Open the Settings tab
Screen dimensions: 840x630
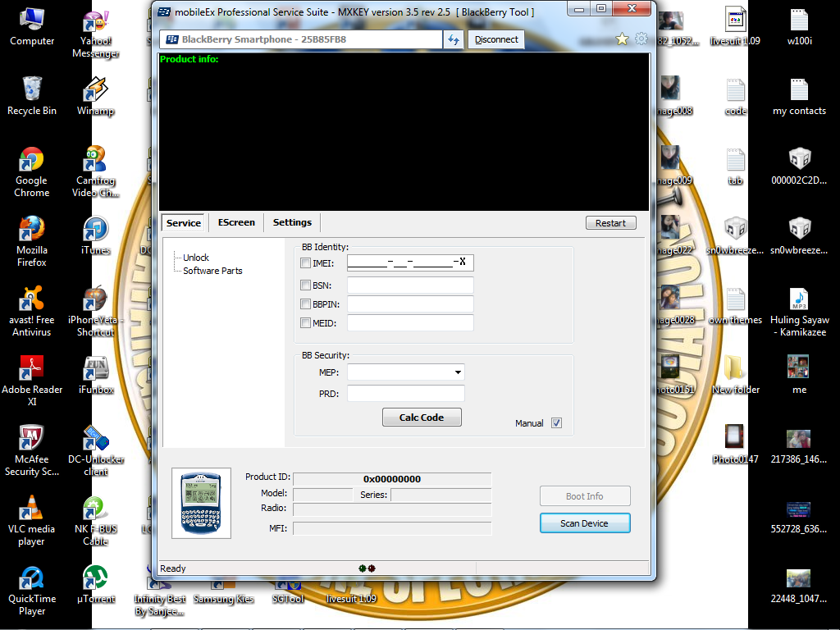[292, 222]
